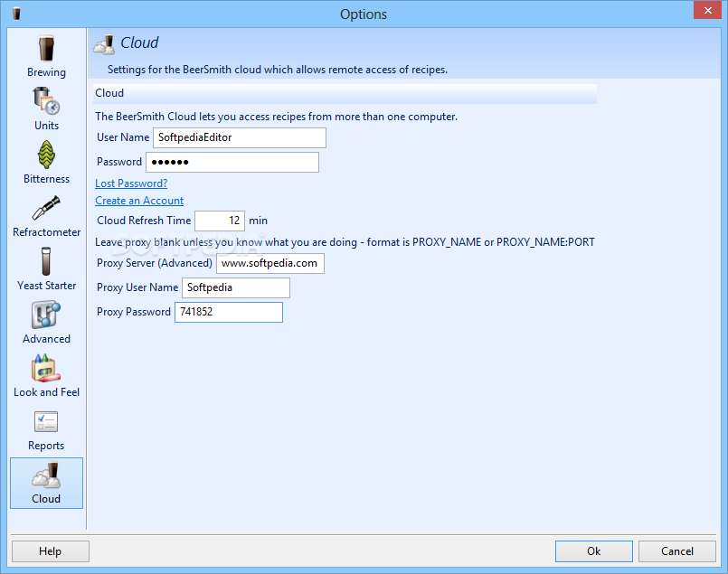Click the Cloud Refresh Time label
The width and height of the screenshot is (728, 574).
click(x=144, y=221)
